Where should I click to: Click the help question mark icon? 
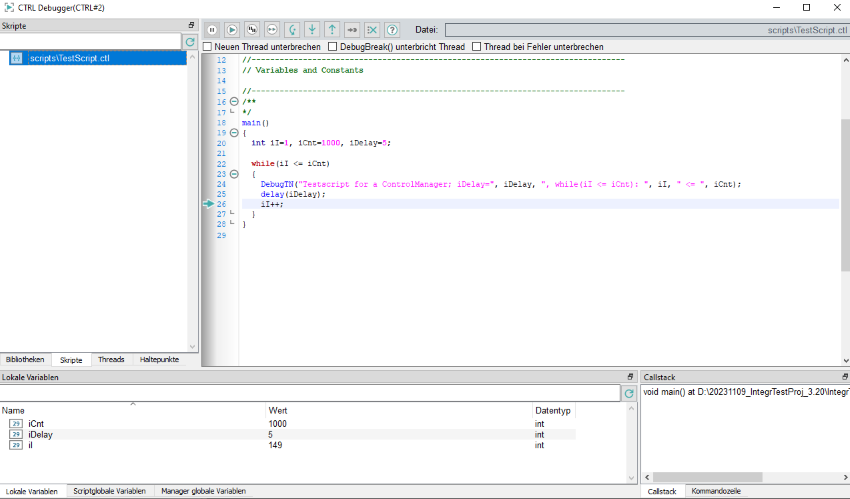[x=392, y=30]
